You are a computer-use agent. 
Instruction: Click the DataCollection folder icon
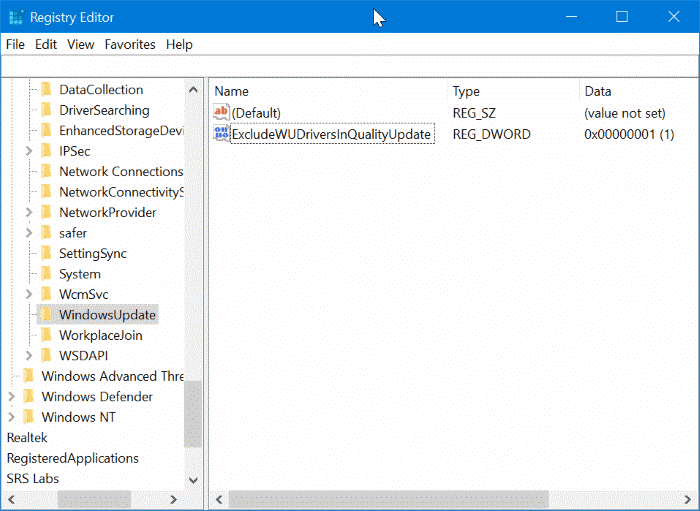46,90
